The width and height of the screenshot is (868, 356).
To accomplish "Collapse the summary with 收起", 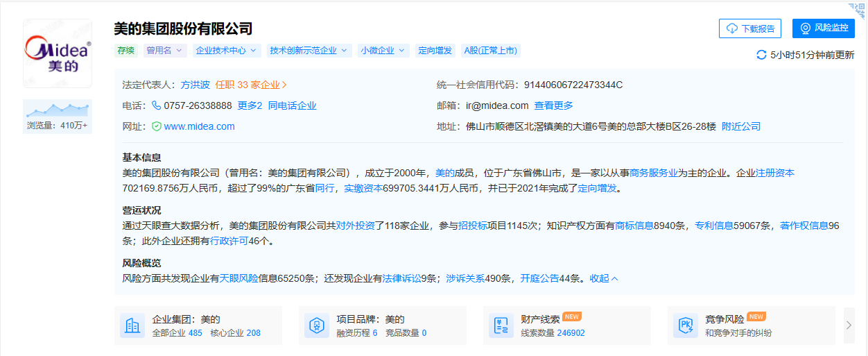I will coord(603,278).
